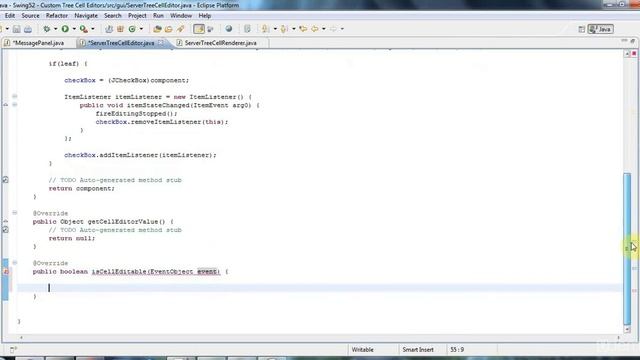Open the Project menu
Viewport: 640px width, 360px height.
137,16
